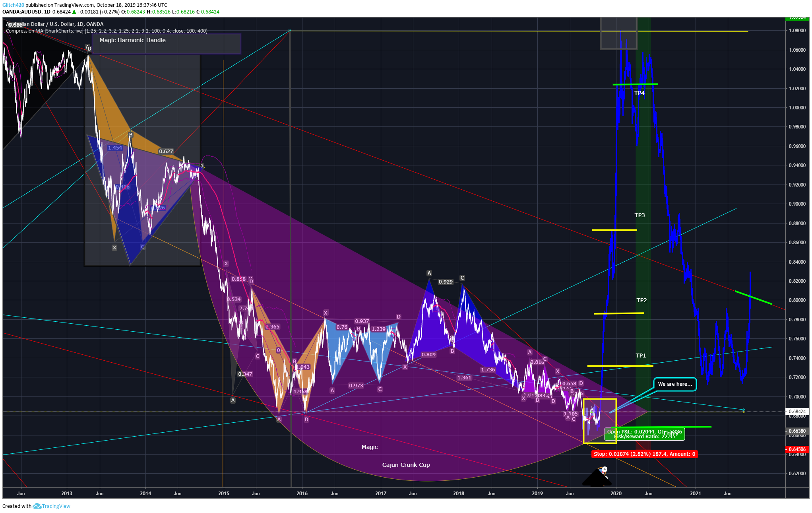This screenshot has height=513, width=812.
Task: Click the 2018 label on time axis
Action: [x=459, y=493]
